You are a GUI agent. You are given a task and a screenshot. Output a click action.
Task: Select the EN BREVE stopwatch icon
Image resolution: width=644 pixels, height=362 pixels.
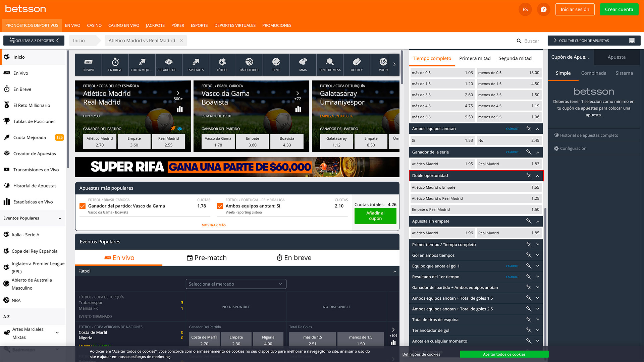tap(115, 64)
